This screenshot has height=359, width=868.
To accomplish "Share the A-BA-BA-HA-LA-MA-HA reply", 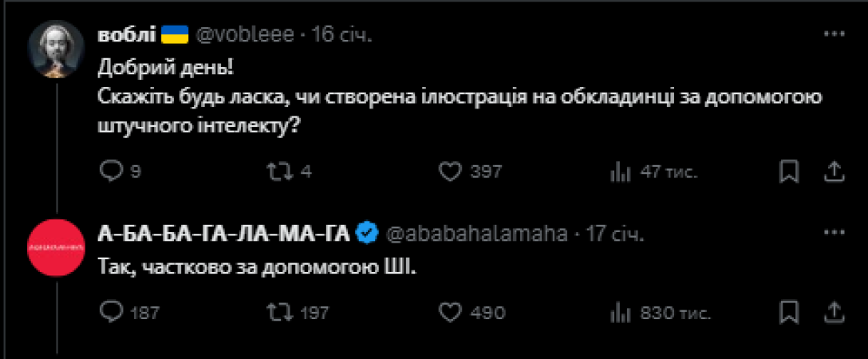I will [x=833, y=312].
